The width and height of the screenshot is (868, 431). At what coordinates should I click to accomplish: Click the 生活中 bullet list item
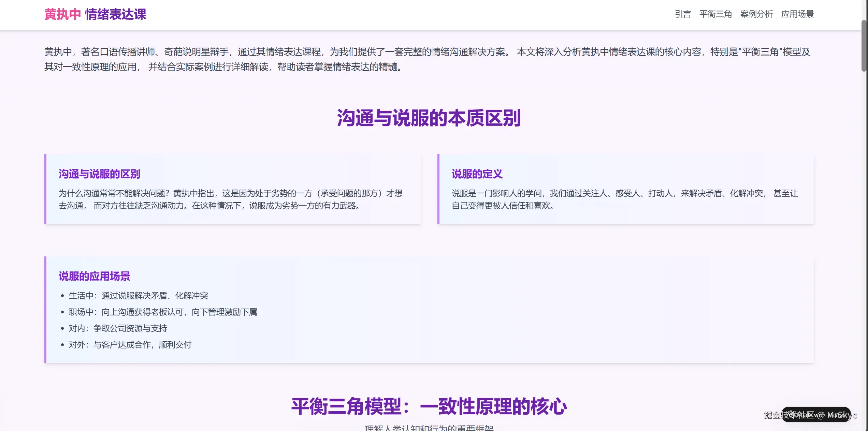click(x=139, y=296)
